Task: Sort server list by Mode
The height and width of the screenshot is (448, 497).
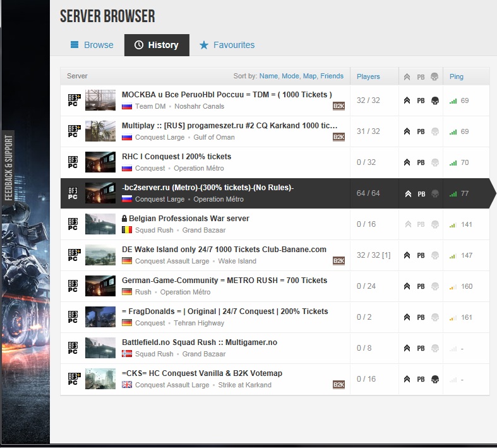Action: point(290,76)
